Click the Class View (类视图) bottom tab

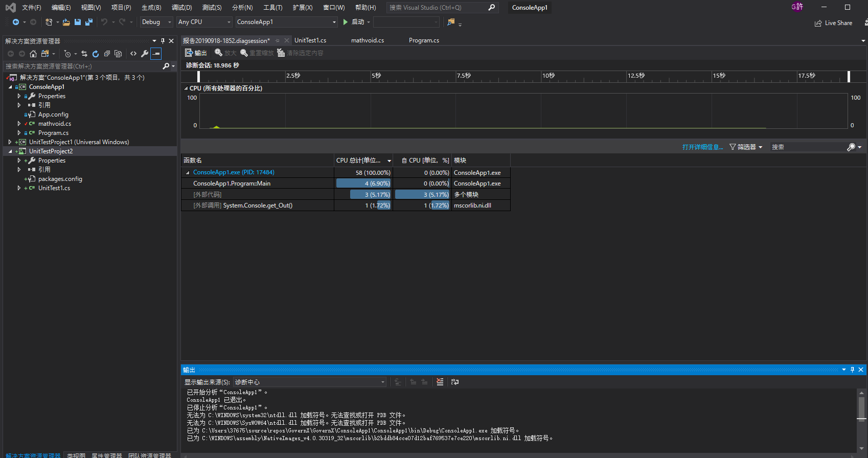point(76,455)
